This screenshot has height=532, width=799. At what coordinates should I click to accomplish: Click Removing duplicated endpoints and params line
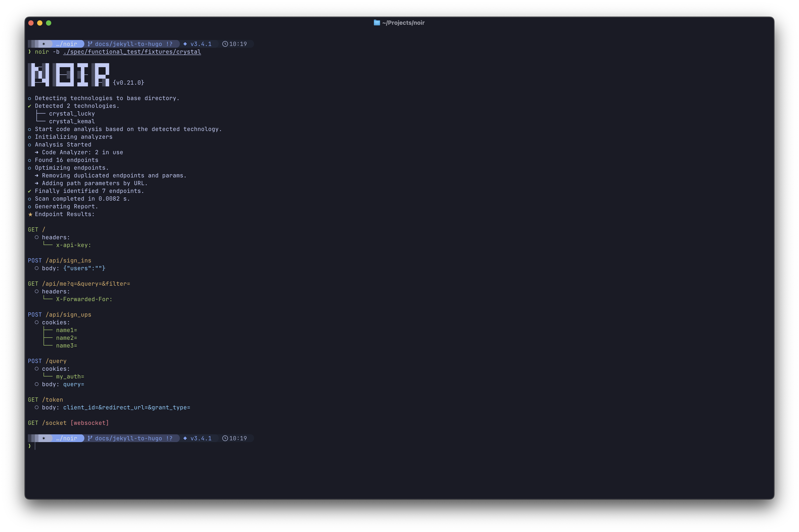[114, 175]
